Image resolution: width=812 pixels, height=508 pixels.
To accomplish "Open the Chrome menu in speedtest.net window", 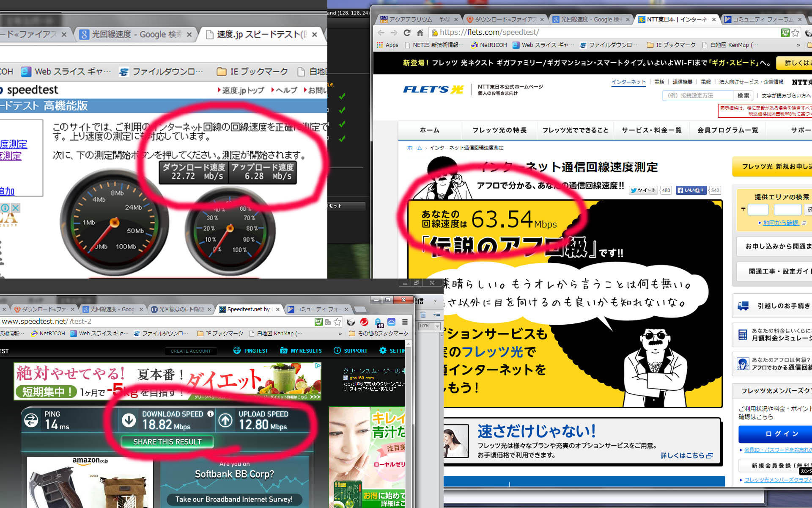I will pyautogui.click(x=405, y=322).
